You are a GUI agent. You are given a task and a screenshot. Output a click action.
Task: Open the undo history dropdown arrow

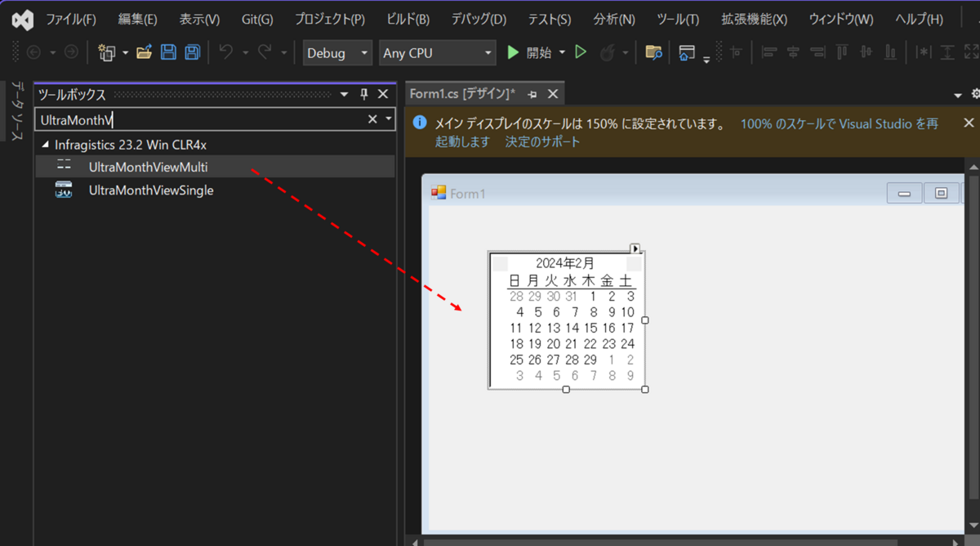pyautogui.click(x=245, y=53)
